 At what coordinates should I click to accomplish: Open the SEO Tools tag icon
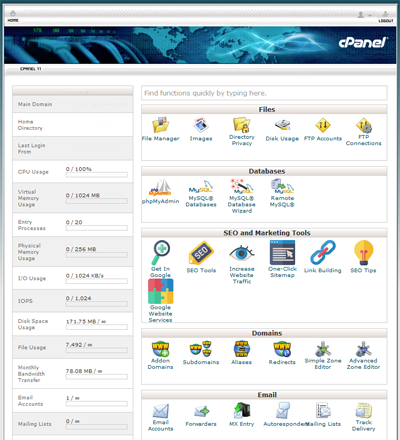coord(201,253)
